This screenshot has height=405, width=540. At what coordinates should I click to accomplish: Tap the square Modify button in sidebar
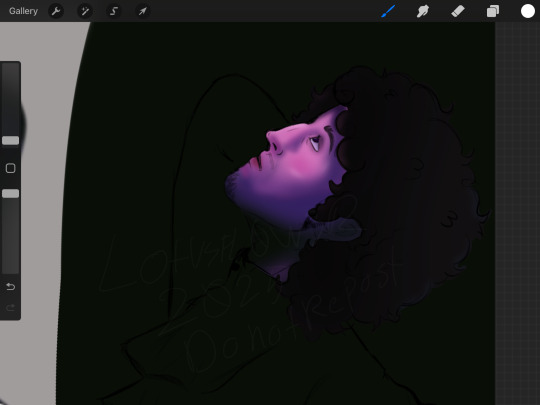coord(10,168)
